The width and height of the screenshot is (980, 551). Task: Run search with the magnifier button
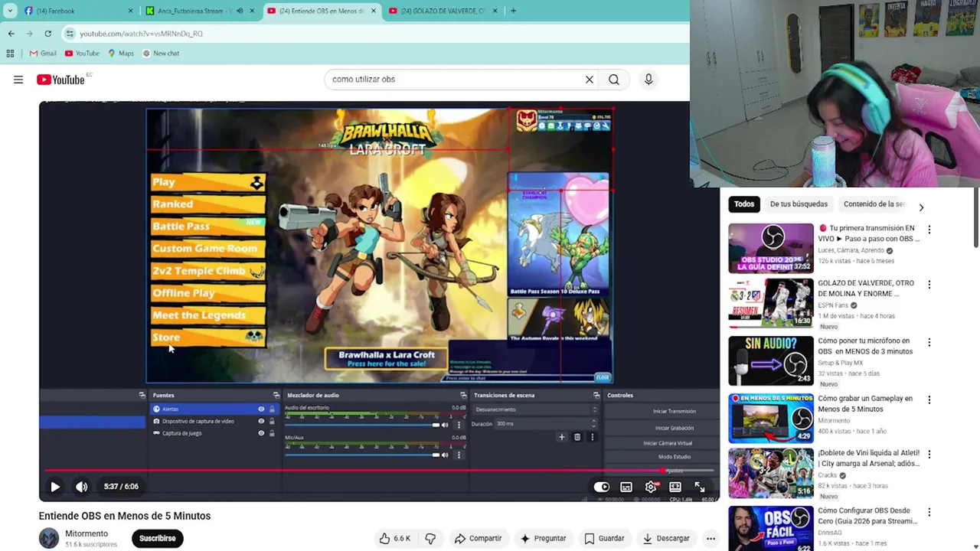(x=614, y=80)
